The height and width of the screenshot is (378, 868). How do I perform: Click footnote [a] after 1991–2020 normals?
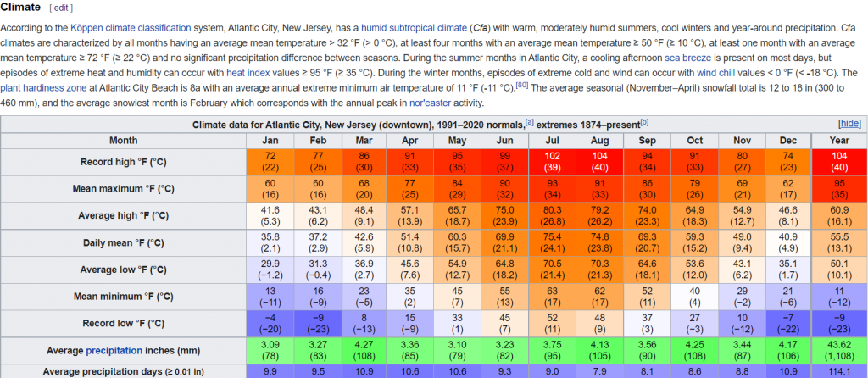(x=530, y=122)
